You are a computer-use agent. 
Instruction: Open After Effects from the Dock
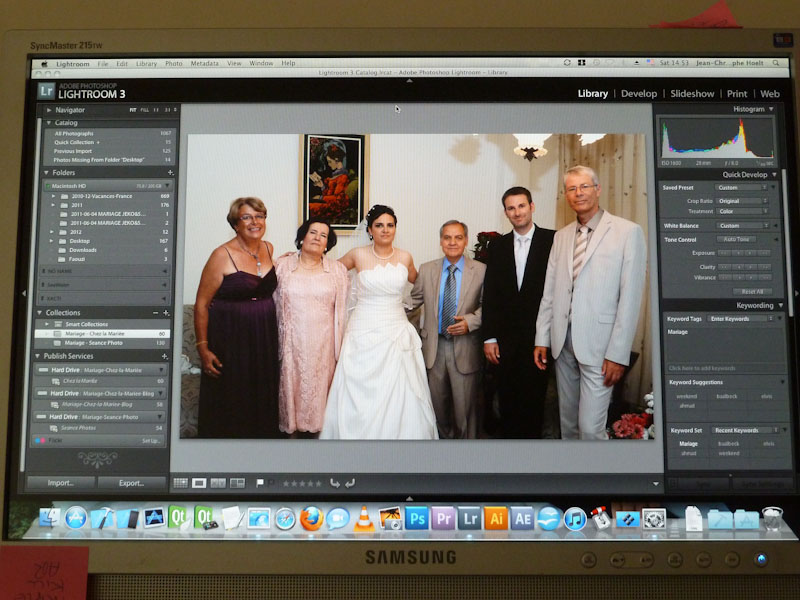pyautogui.click(x=522, y=519)
